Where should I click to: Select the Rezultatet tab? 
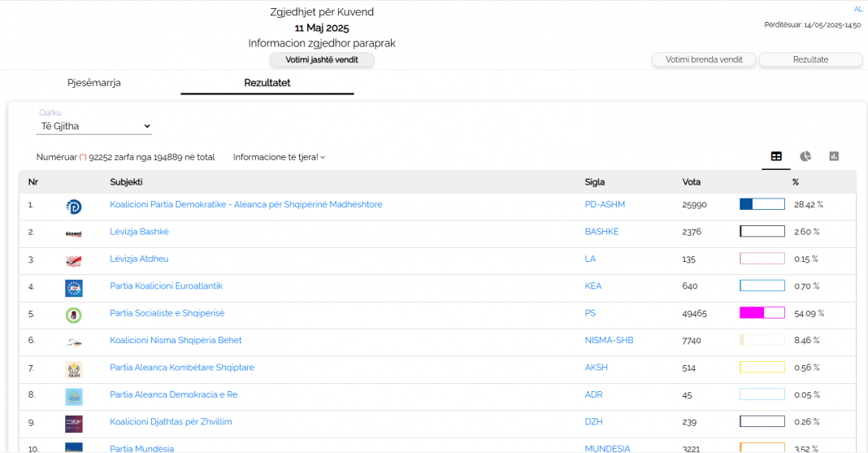click(267, 82)
